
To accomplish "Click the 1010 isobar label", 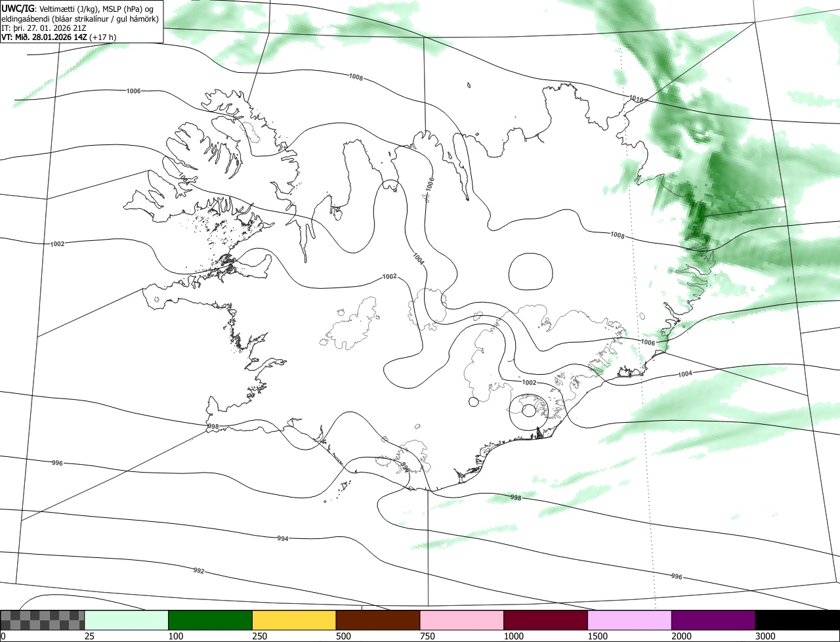I will (x=635, y=99).
